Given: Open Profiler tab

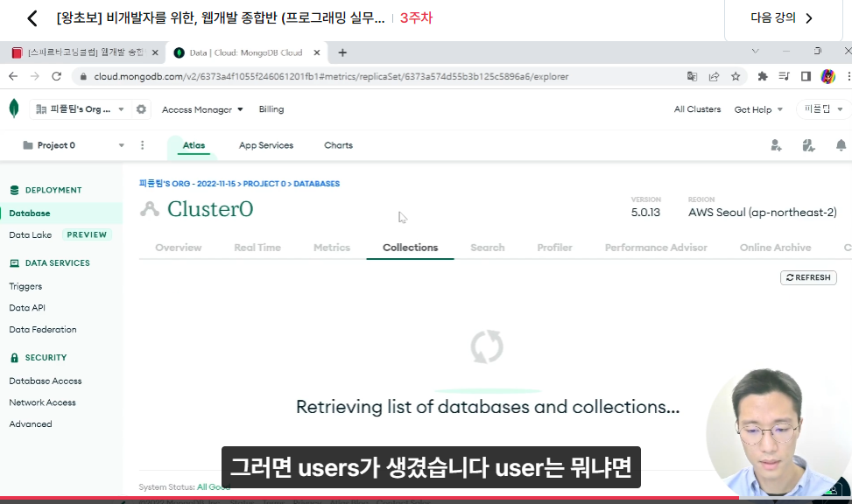Looking at the screenshot, I should [x=555, y=248].
